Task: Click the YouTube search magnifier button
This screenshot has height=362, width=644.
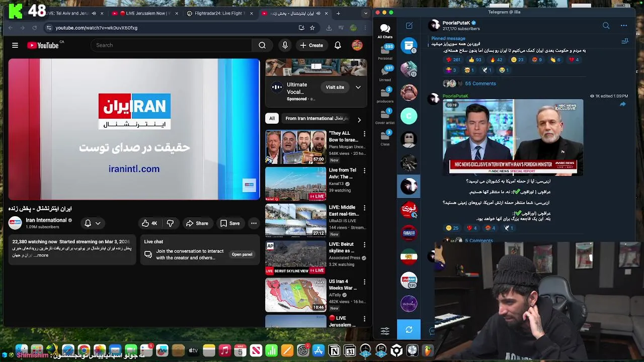Action: pyautogui.click(x=262, y=45)
